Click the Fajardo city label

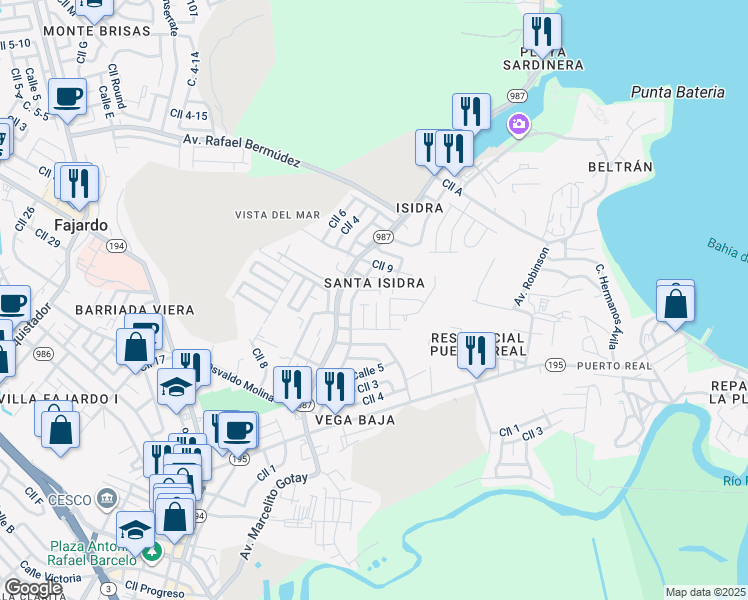pyautogui.click(x=81, y=225)
